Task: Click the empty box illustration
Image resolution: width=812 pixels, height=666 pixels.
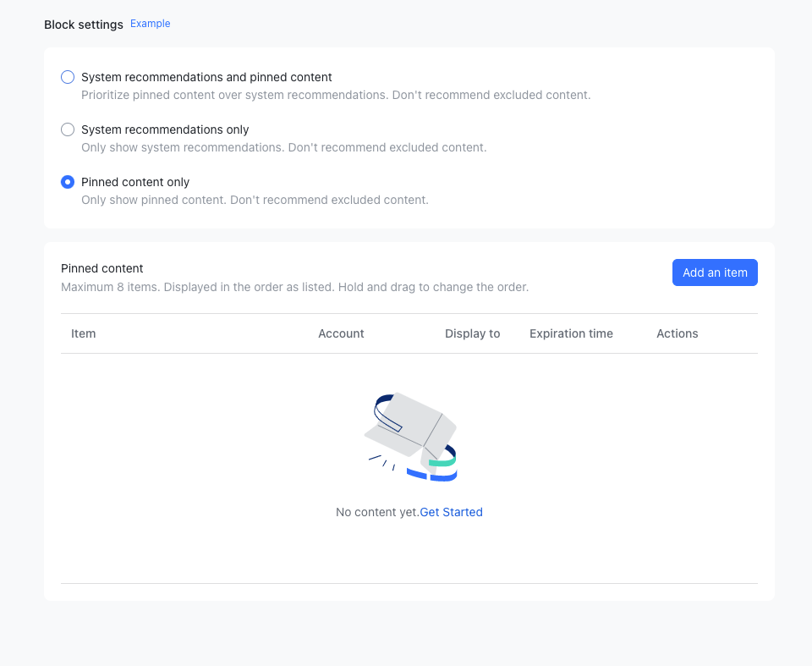Action: (x=411, y=437)
